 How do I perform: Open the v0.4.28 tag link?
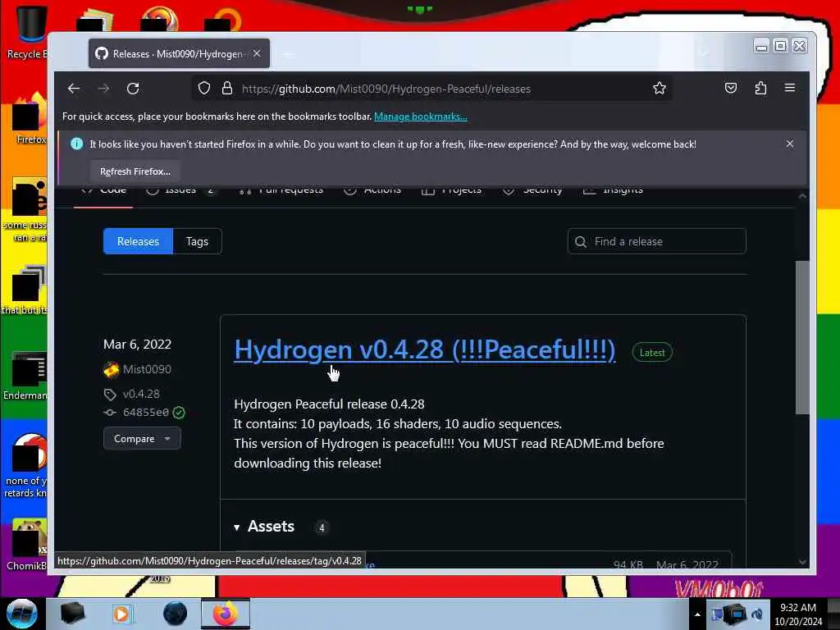click(141, 394)
